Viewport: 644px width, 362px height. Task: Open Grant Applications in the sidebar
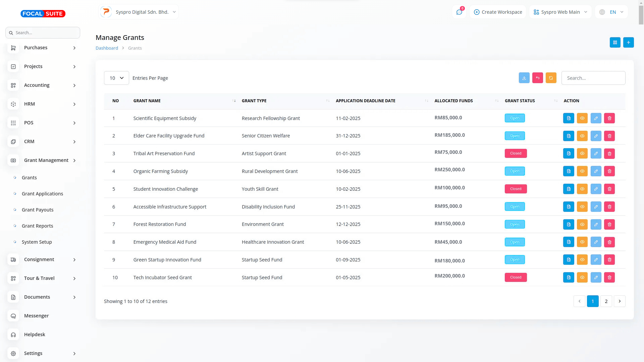coord(42,194)
